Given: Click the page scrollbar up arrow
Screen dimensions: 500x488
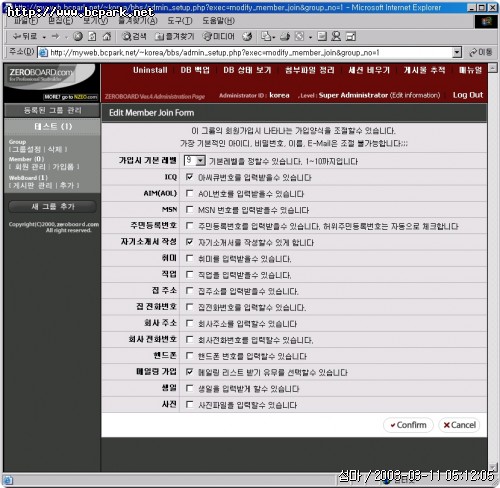Looking at the screenshot, I should pos(493,68).
